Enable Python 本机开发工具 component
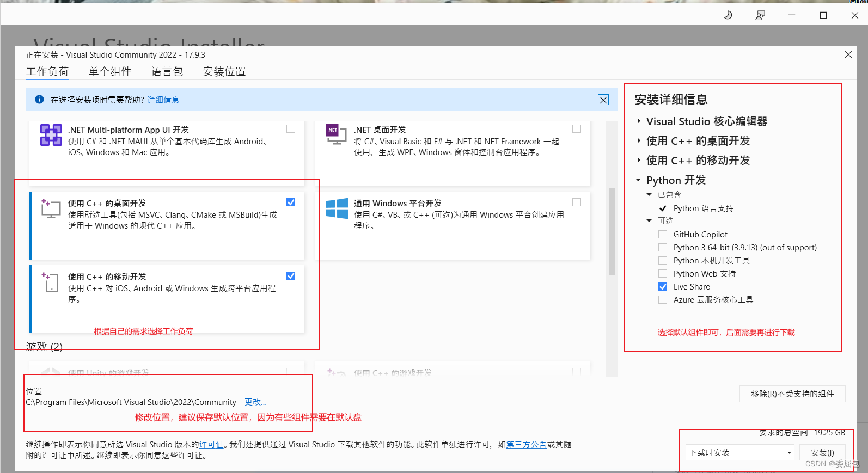The image size is (868, 473). click(x=663, y=261)
